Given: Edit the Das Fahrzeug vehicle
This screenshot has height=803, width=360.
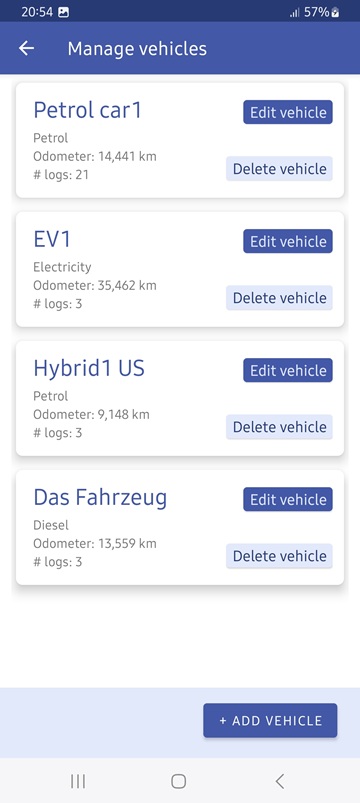Looking at the screenshot, I should click(x=288, y=499).
